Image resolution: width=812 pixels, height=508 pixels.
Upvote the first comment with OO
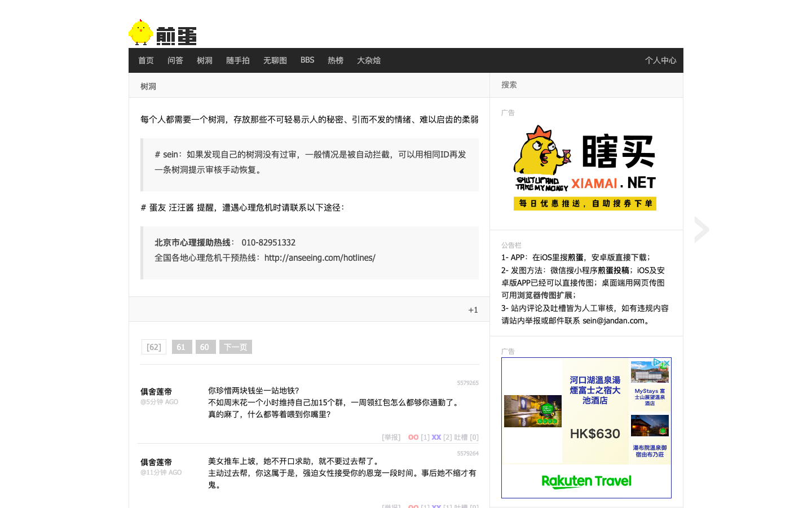(413, 437)
